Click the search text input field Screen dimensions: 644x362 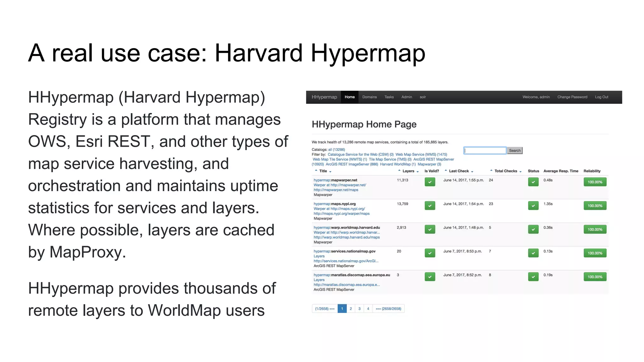[485, 151]
